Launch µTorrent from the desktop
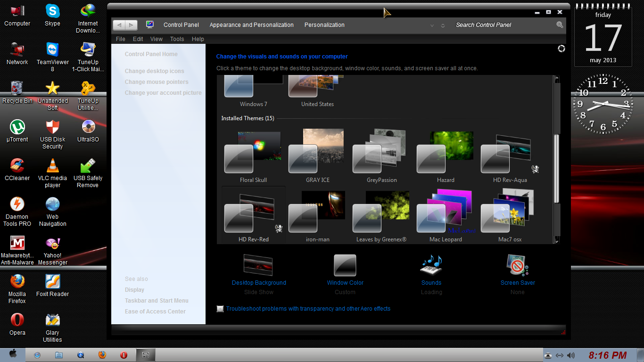The width and height of the screenshot is (644, 362). point(17,131)
